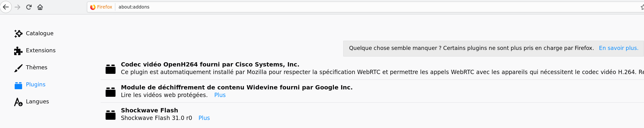Follow the 'En savoir plus.' link
Image resolution: width=644 pixels, height=128 pixels.
click(x=619, y=48)
